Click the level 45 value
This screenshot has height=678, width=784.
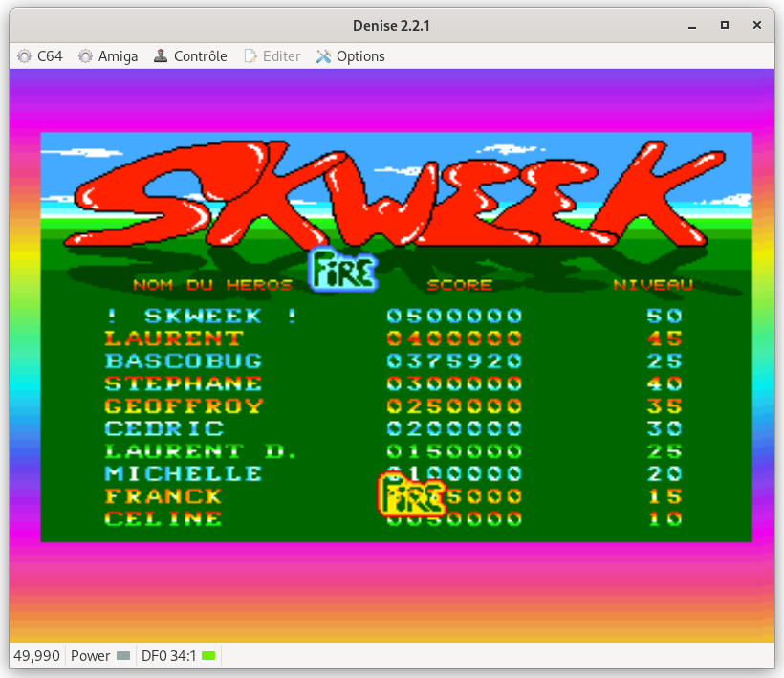664,339
